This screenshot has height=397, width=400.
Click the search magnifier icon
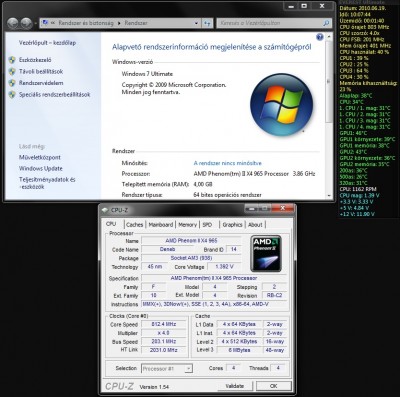point(326,23)
